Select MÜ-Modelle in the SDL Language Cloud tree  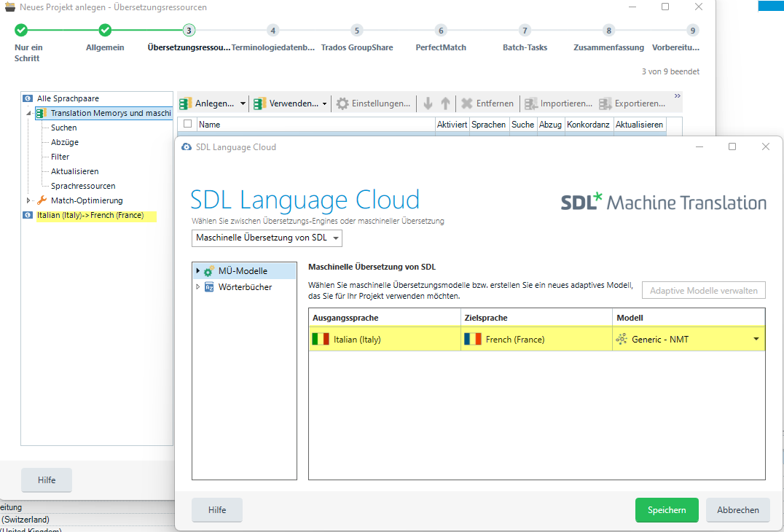click(x=243, y=271)
